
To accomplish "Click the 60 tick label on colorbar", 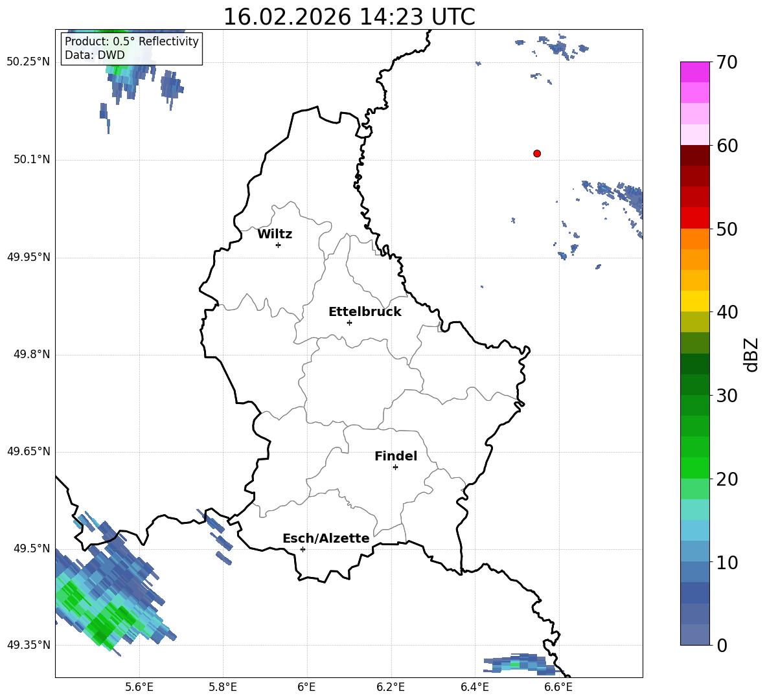I will 727,146.
